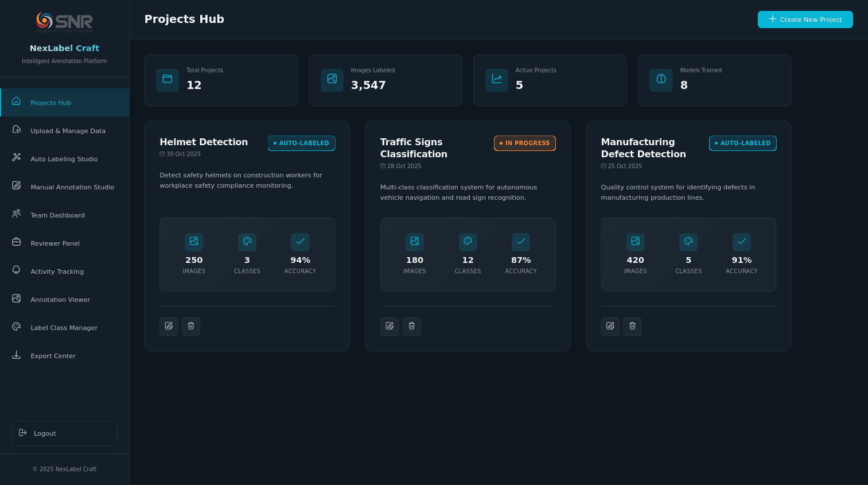Click the Logout button

(64, 433)
